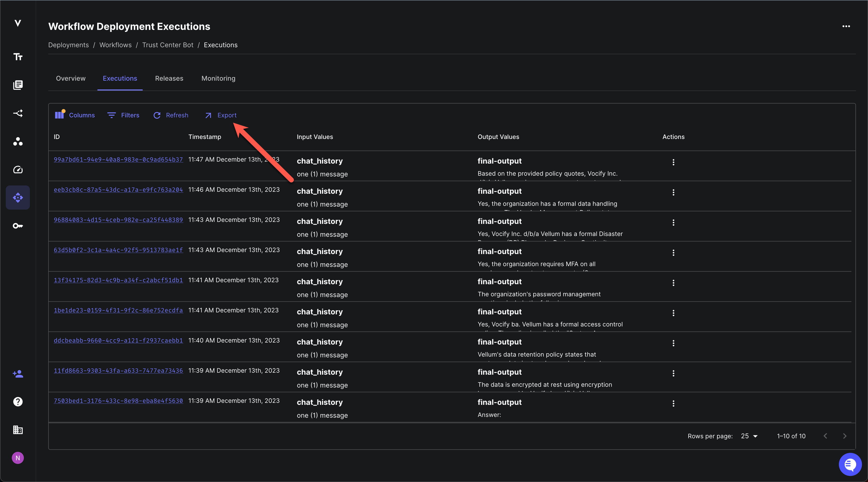Open actions menu for first execution row

[x=673, y=162]
